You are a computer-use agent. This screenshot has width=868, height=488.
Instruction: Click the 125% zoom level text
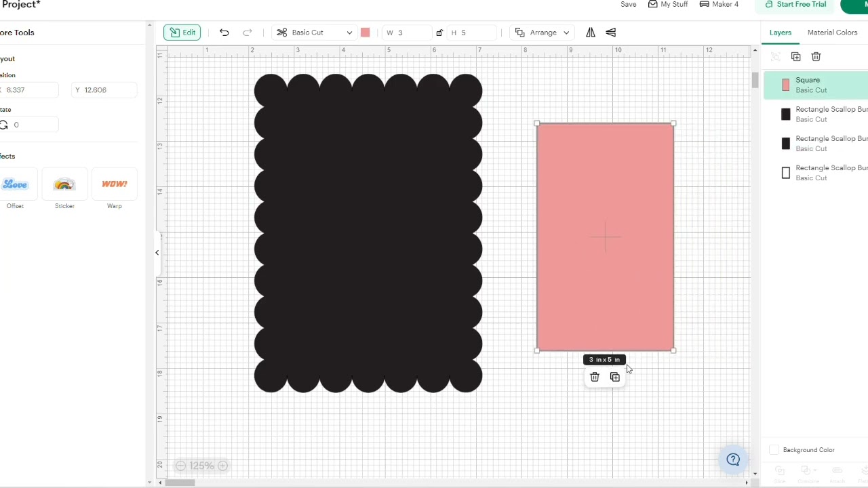point(201,466)
